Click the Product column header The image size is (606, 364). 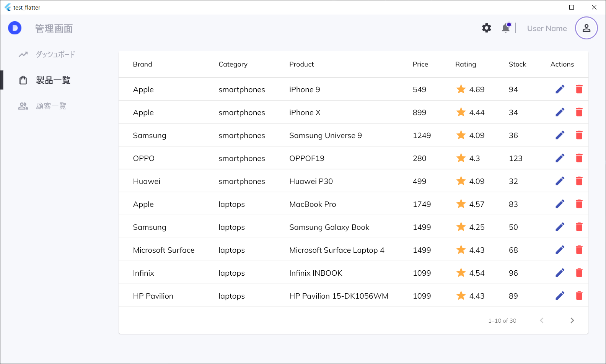(301, 64)
